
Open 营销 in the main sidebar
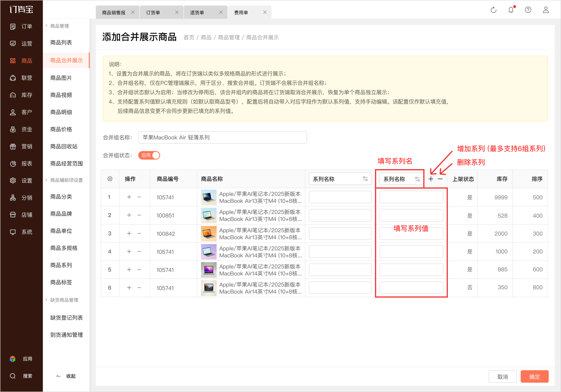(x=21, y=146)
